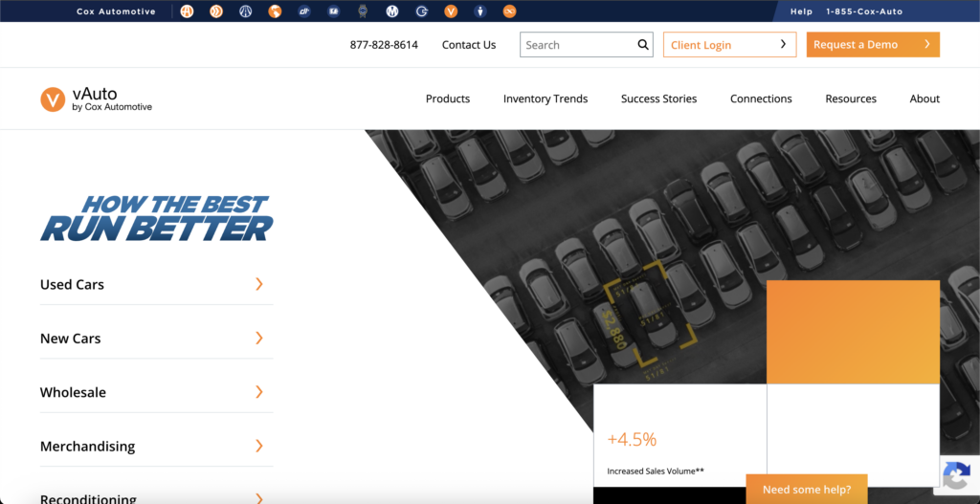980x504 pixels.
Task: Expand the New Cars chevron arrow
Action: point(259,338)
